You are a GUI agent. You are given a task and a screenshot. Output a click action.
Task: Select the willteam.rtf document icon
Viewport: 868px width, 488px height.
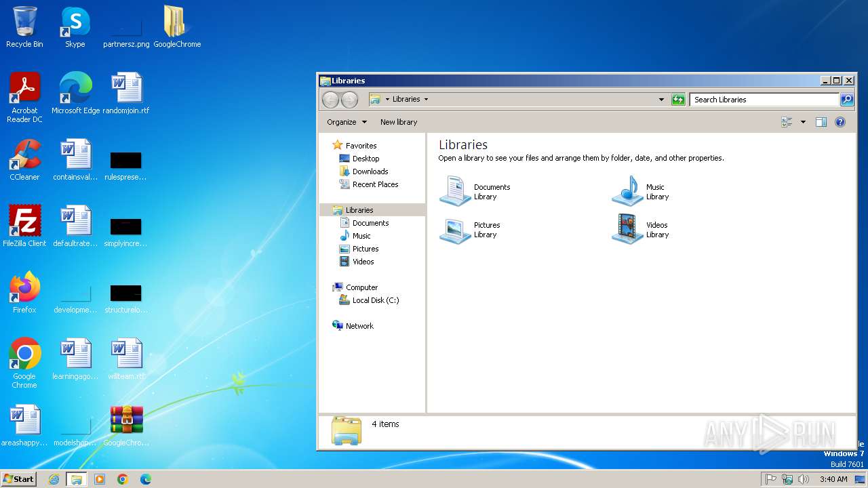126,359
